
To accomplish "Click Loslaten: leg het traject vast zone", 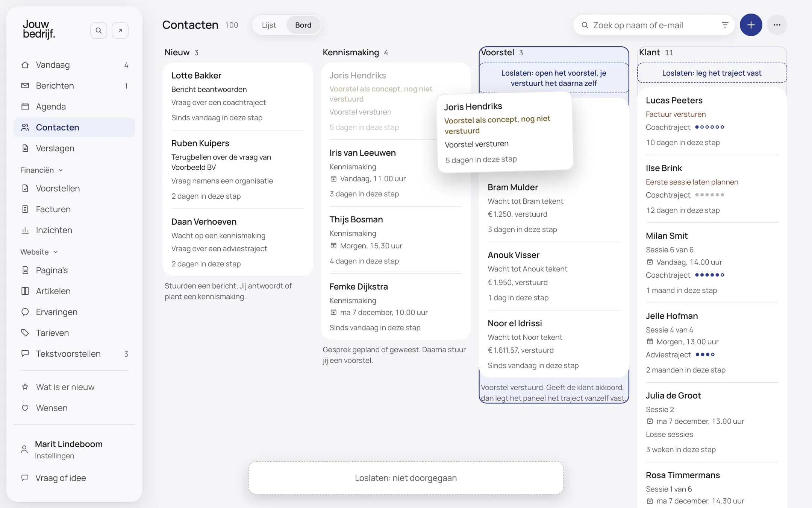I will (x=712, y=73).
